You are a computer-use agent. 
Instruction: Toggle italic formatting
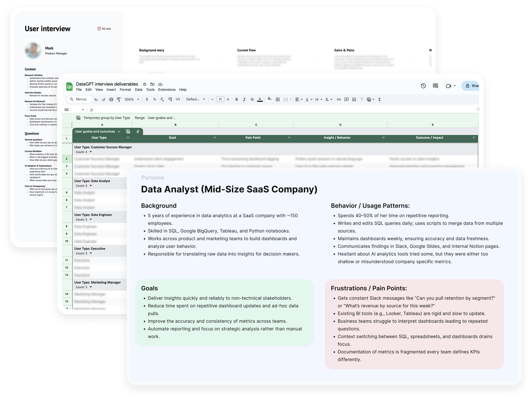244,99
